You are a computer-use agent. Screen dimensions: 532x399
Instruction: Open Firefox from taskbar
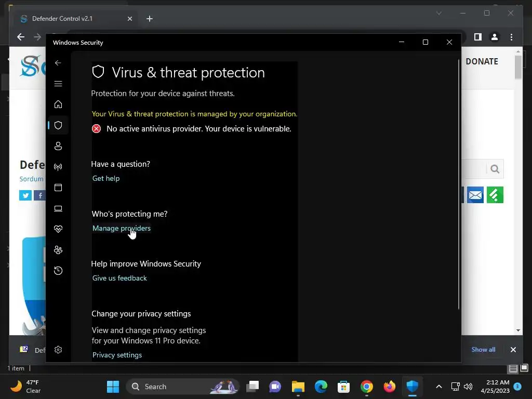pyautogui.click(x=390, y=387)
